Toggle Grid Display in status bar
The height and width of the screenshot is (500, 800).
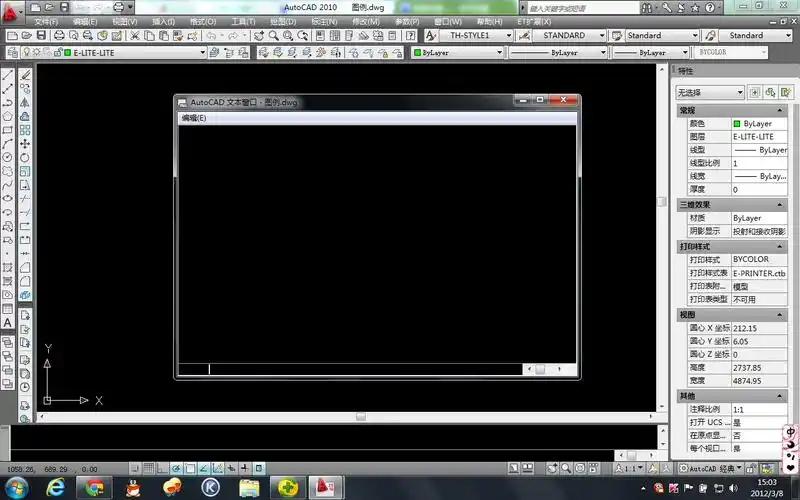(148, 468)
